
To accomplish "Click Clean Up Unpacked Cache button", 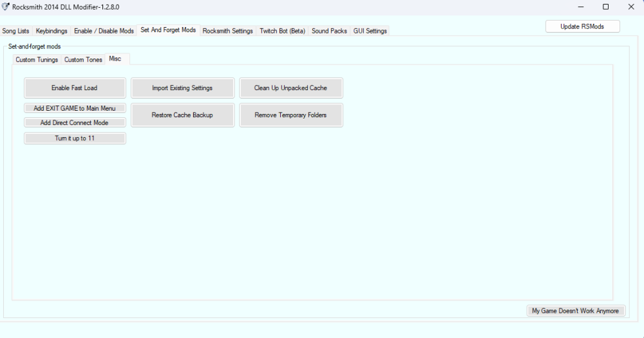I will 291,88.
